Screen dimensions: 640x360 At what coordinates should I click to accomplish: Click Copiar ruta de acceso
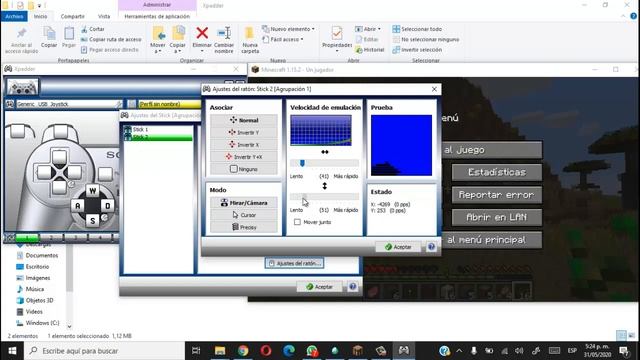[x=111, y=40]
